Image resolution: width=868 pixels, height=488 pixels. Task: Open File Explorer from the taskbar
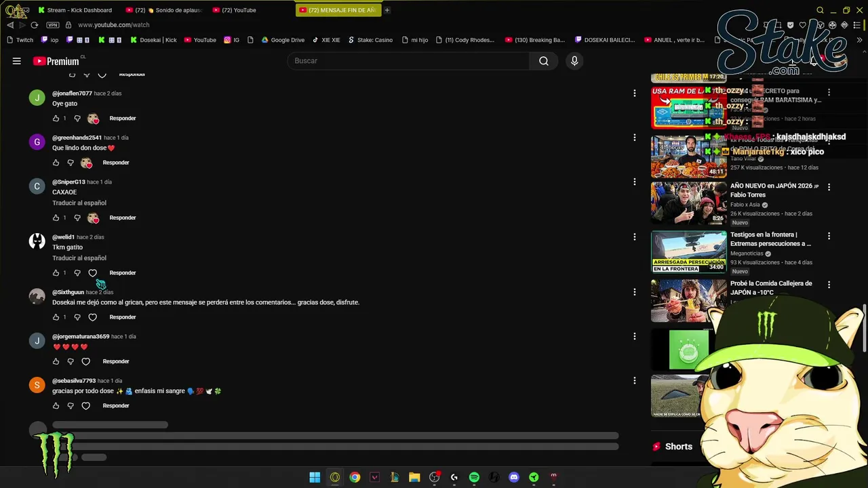pyautogui.click(x=414, y=477)
